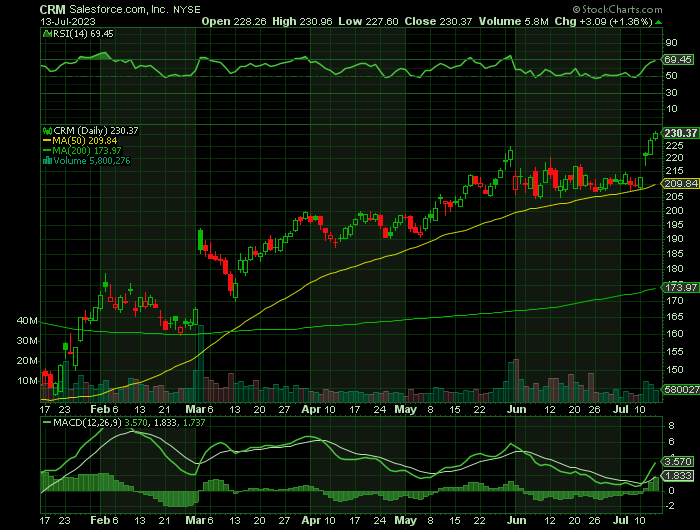This screenshot has width=700, height=530.
Task: Click the Close 230.37 header value
Action: (438, 21)
